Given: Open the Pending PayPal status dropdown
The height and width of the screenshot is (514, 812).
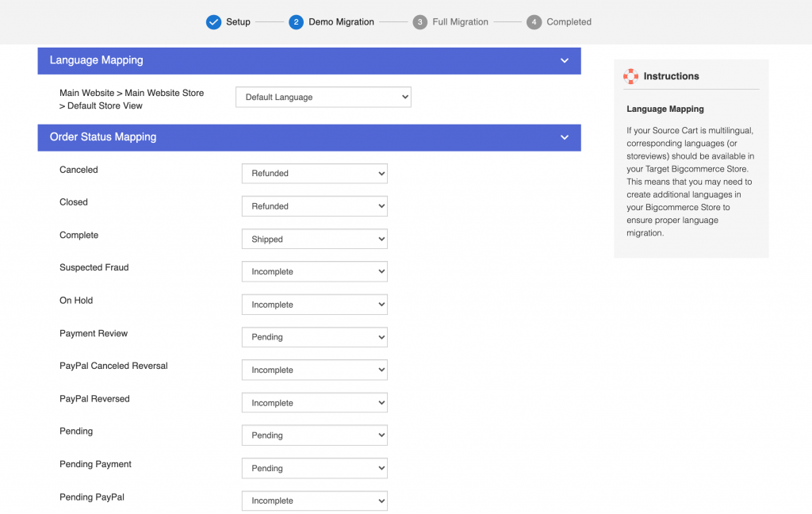Looking at the screenshot, I should 314,501.
